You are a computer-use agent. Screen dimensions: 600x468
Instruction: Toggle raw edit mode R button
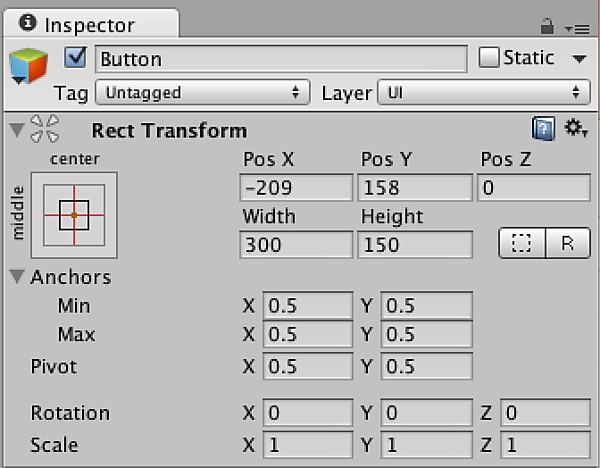(568, 243)
